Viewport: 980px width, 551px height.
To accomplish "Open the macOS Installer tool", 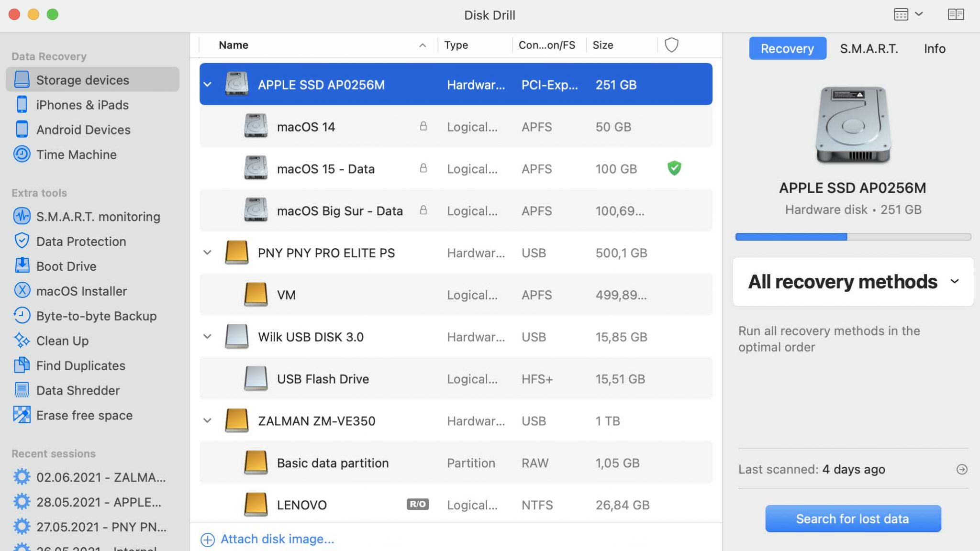I will (81, 291).
